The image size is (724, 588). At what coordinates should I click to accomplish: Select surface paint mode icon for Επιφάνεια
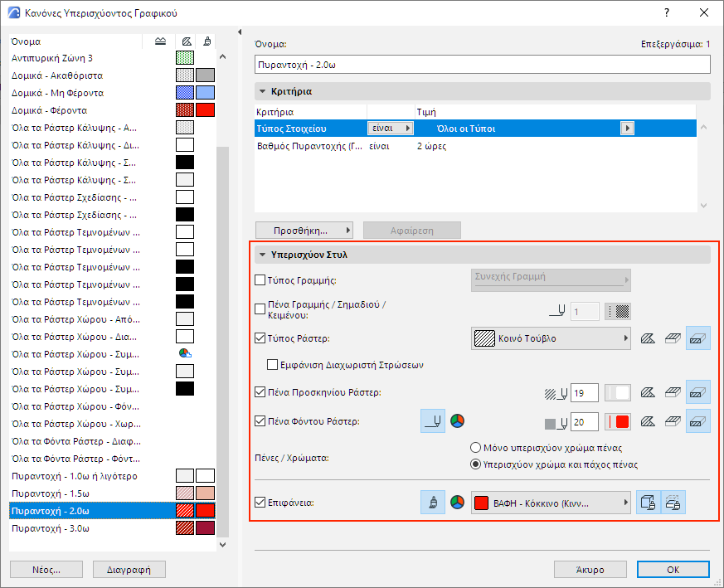(433, 503)
